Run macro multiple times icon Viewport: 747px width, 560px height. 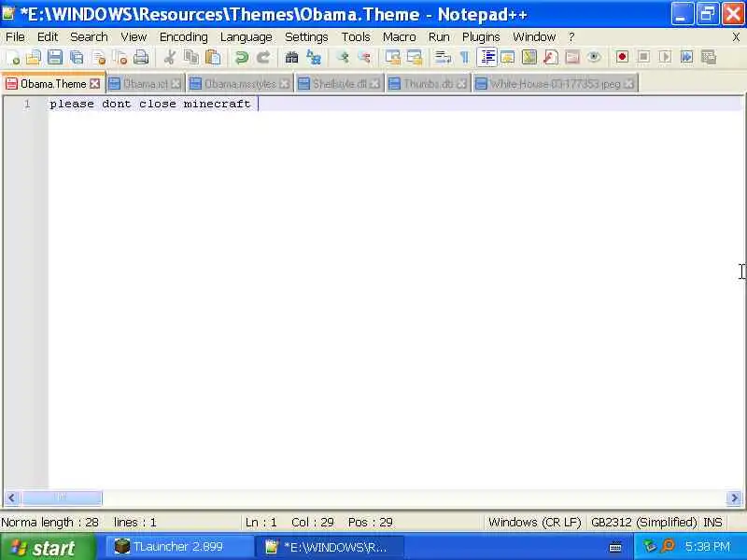(686, 58)
